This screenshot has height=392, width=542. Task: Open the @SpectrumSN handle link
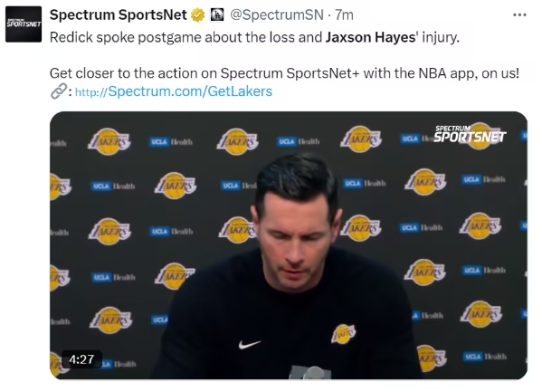click(277, 14)
